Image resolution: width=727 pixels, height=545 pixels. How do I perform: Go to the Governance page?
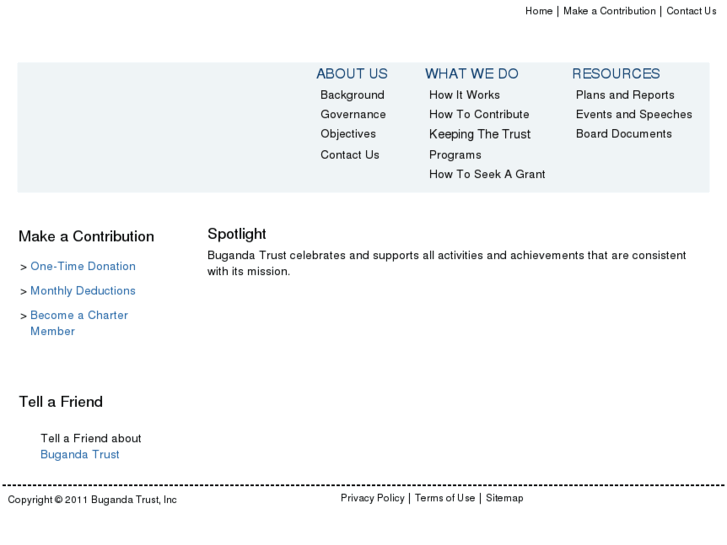353,115
